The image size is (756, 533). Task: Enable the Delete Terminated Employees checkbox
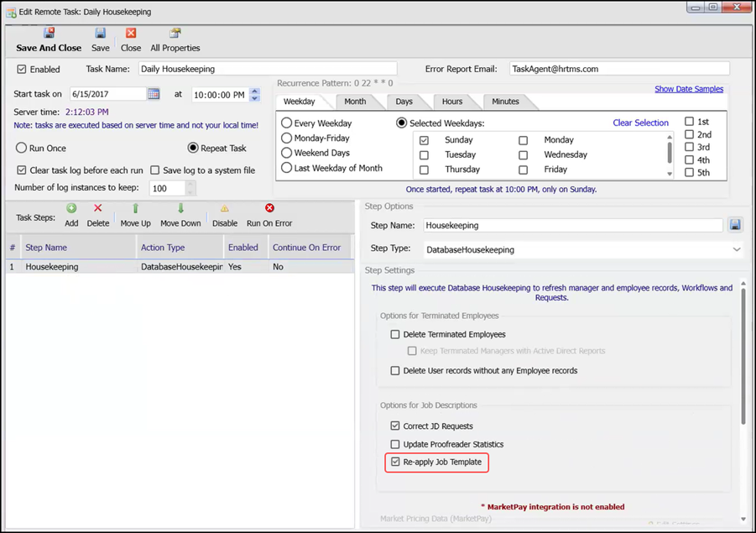[x=395, y=334]
